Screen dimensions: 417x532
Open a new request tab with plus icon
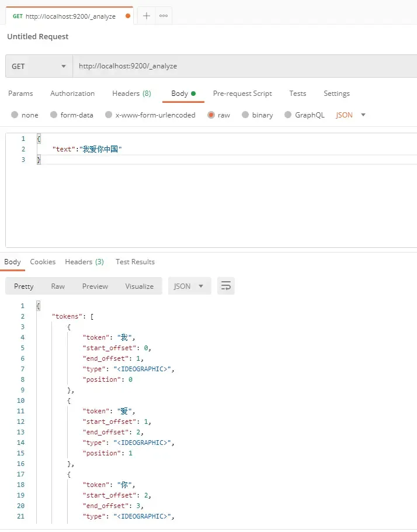coord(146,16)
